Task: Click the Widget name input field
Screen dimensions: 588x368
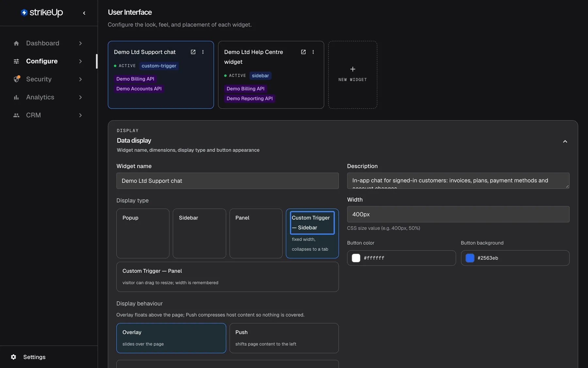Action: [x=227, y=181]
